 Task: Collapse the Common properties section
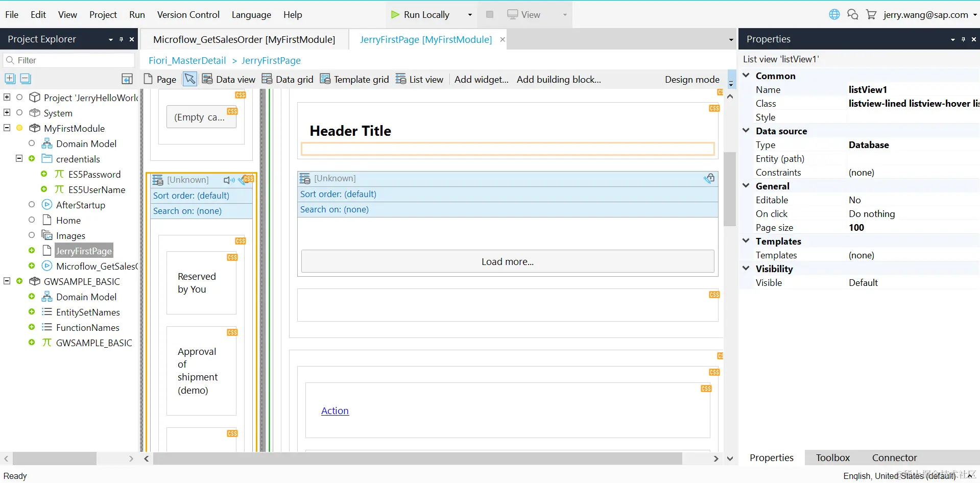point(746,75)
